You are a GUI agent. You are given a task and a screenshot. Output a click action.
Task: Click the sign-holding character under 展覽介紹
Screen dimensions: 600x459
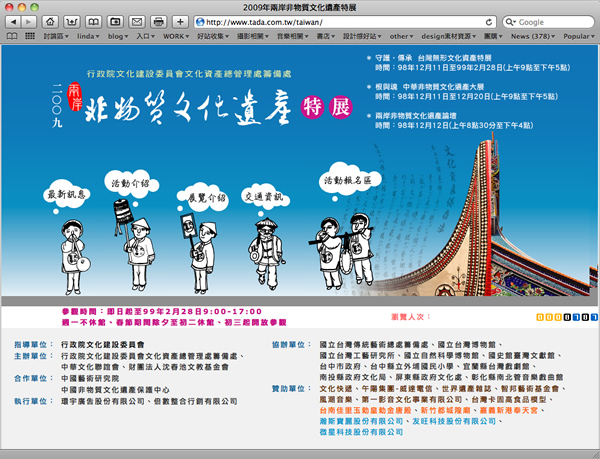[199, 252]
